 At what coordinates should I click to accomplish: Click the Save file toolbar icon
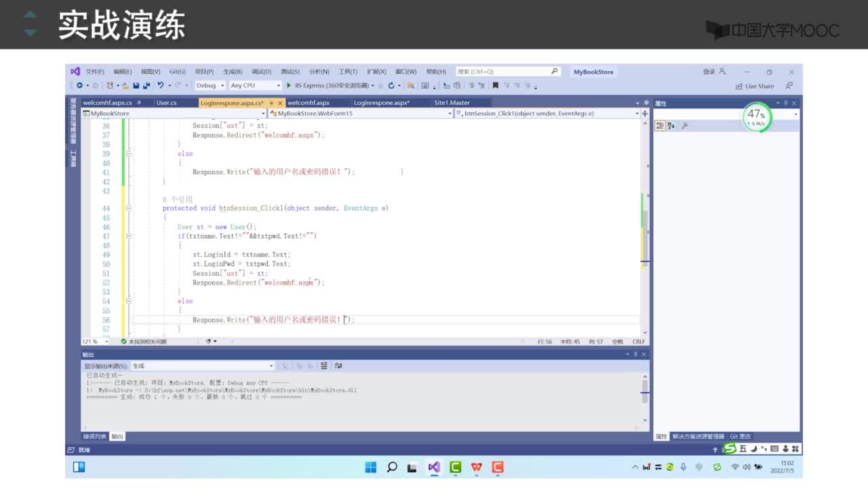(136, 85)
